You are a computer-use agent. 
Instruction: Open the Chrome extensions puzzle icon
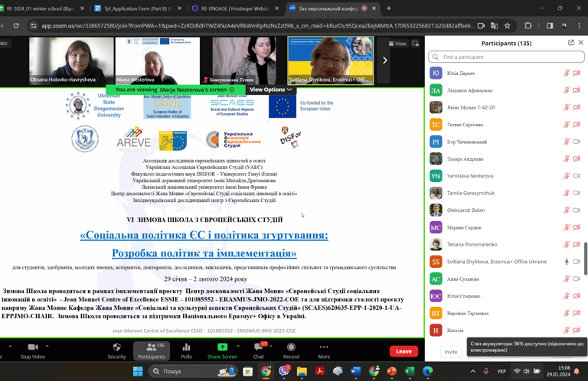528,26
